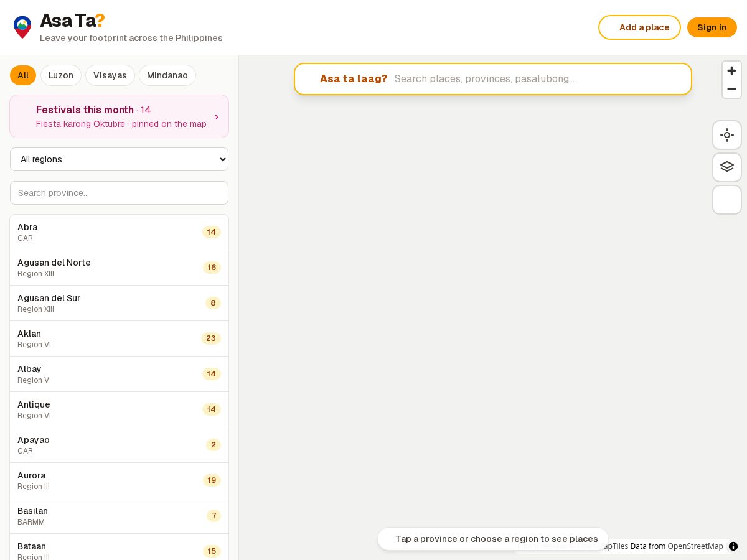Select the Basilan province row
The width and height of the screenshot is (747, 560).
[119, 516]
